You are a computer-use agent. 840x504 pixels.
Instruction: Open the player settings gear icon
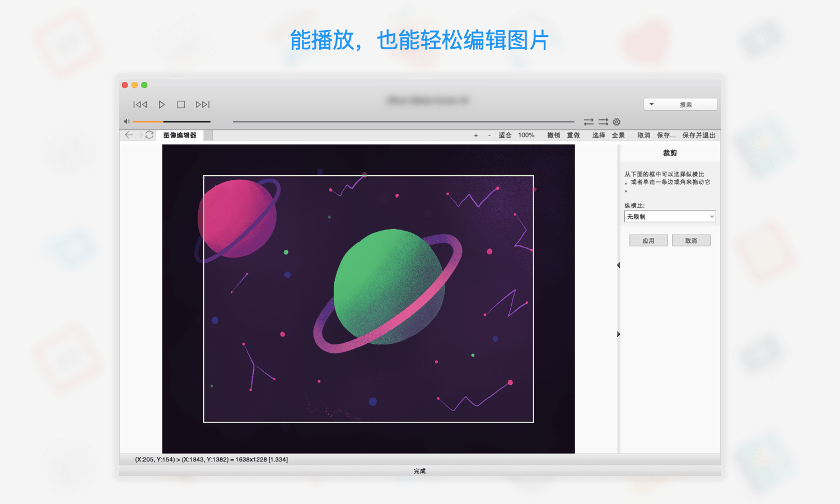click(616, 122)
